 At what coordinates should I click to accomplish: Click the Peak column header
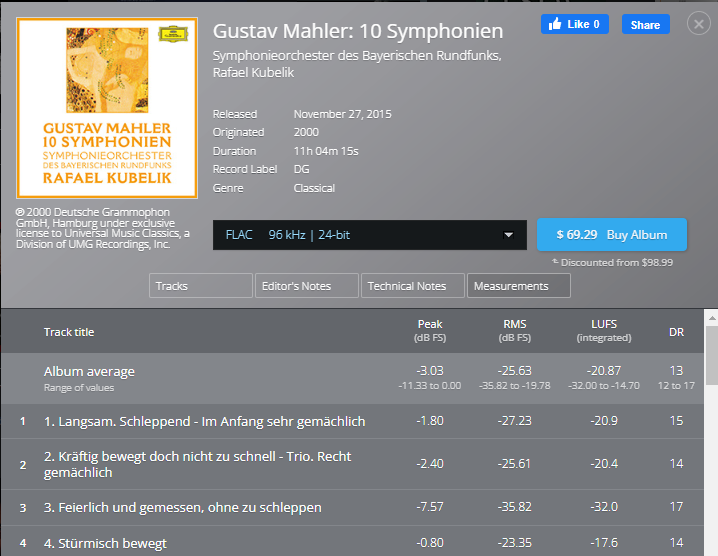click(430, 330)
